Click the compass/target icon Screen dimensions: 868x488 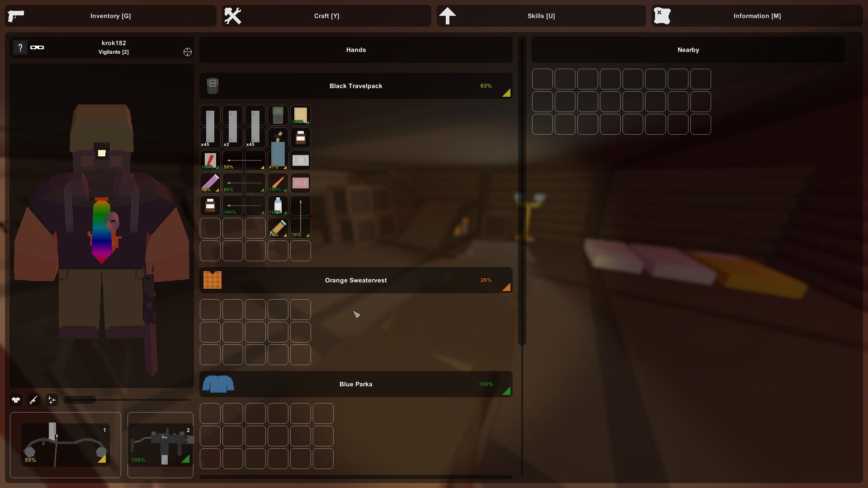coord(187,52)
